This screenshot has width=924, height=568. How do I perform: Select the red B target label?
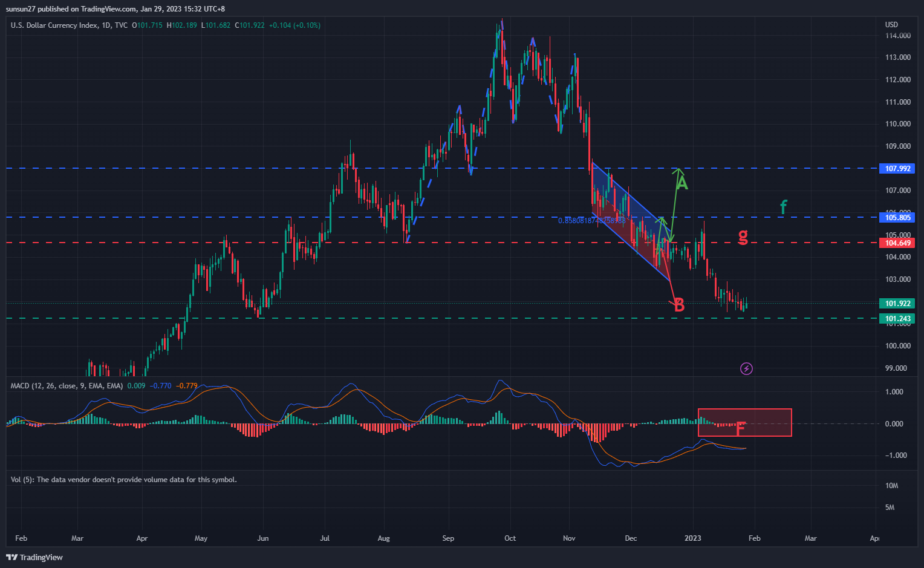click(x=679, y=305)
